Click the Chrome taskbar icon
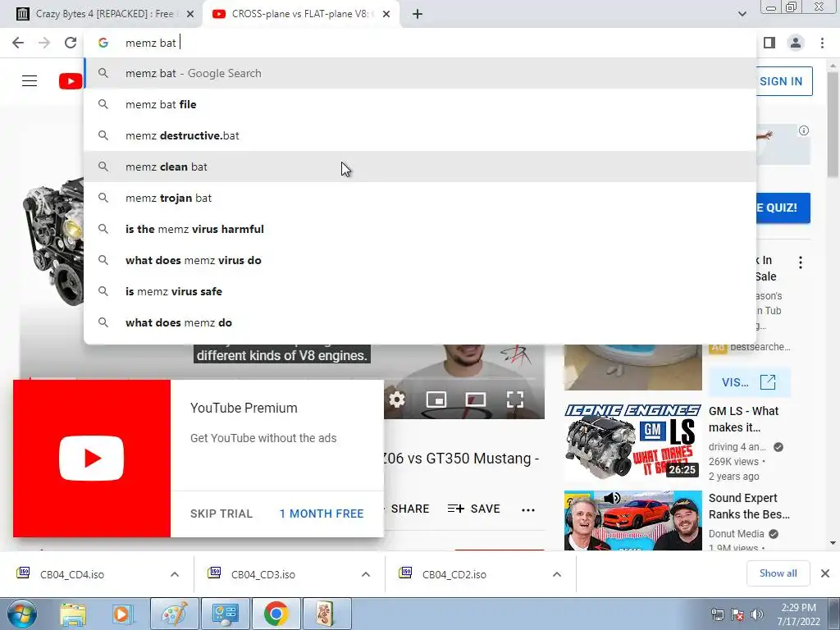Viewport: 840px width, 630px height. [x=276, y=614]
